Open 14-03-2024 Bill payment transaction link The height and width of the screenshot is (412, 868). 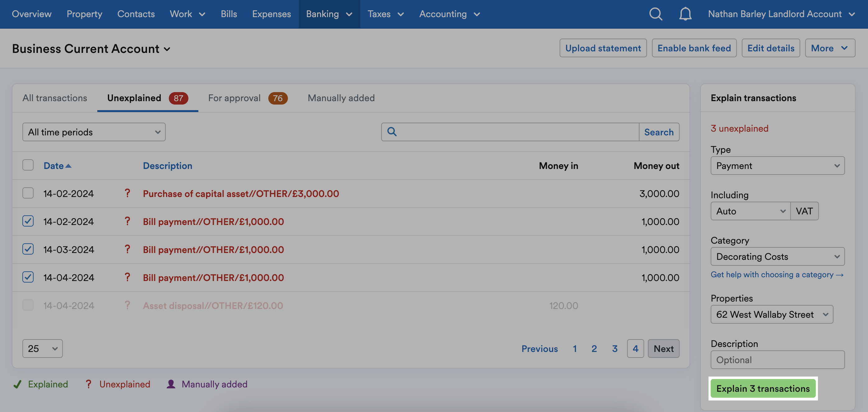pos(213,250)
